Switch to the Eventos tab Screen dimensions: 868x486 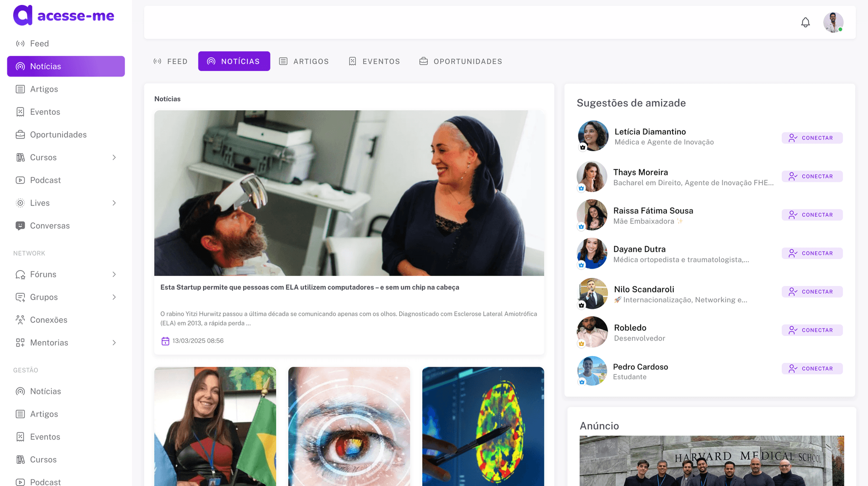pyautogui.click(x=374, y=61)
